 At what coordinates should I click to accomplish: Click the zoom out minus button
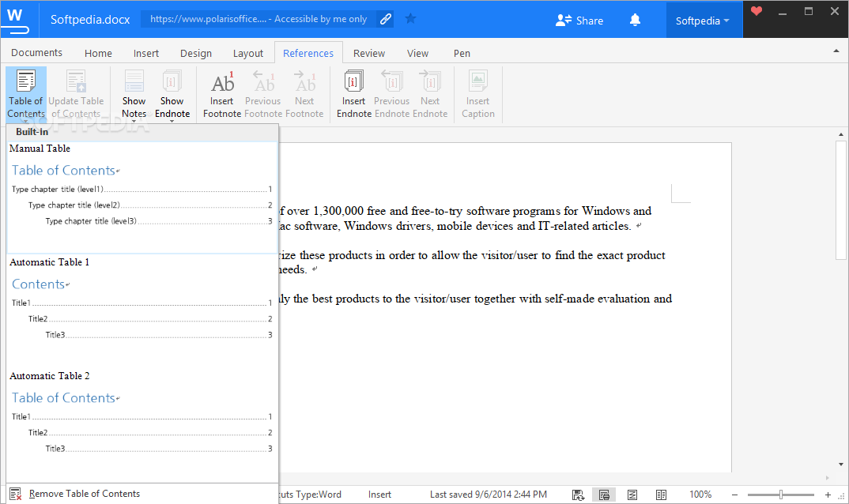[734, 495]
